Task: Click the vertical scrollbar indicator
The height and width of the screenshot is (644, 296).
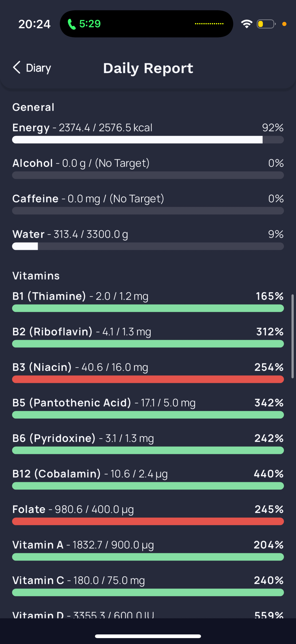Action: click(x=293, y=336)
